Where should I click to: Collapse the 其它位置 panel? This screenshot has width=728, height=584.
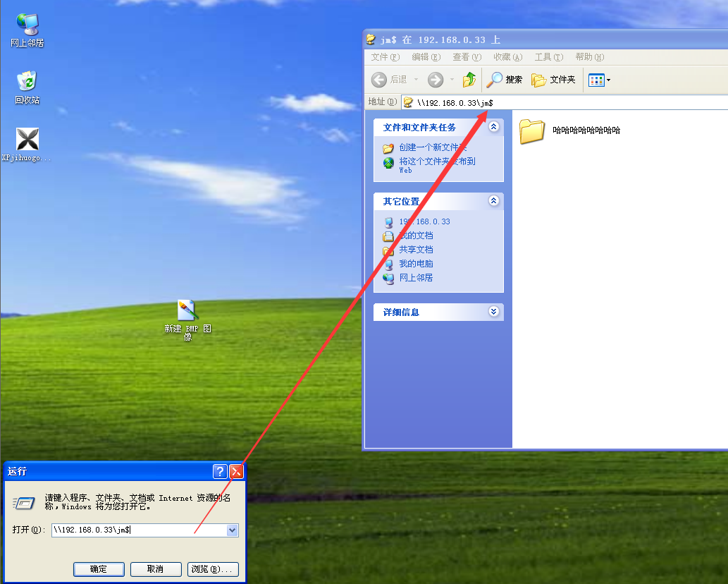(x=493, y=201)
